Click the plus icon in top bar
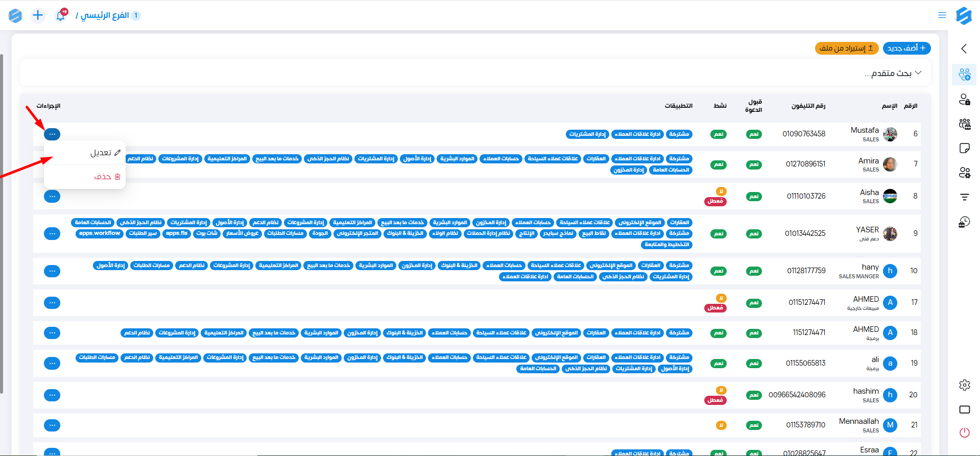This screenshot has width=980, height=456. coord(38,15)
